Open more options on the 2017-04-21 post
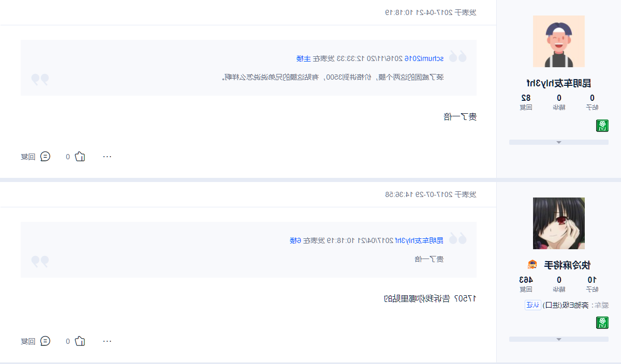This screenshot has width=621, height=364. click(107, 157)
